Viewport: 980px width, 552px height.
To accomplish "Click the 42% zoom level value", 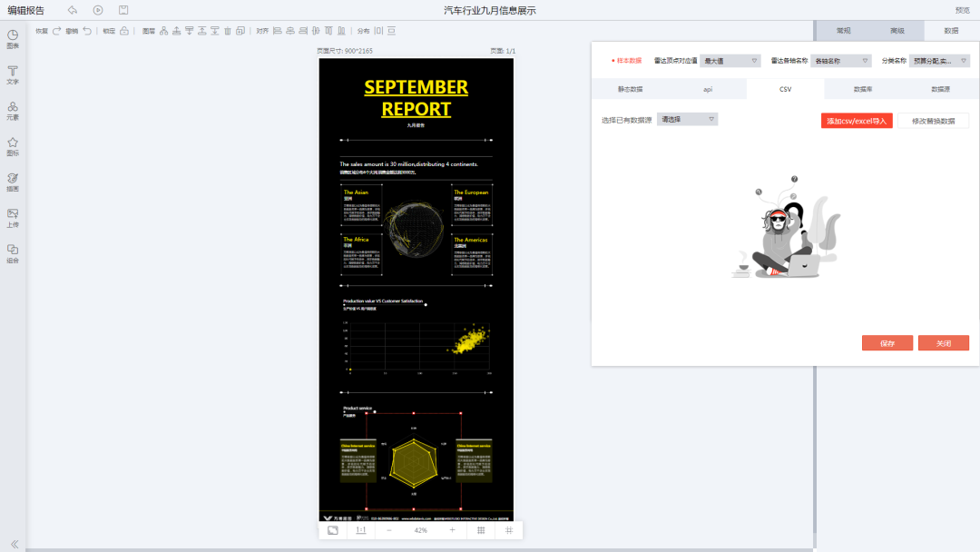I will click(421, 530).
